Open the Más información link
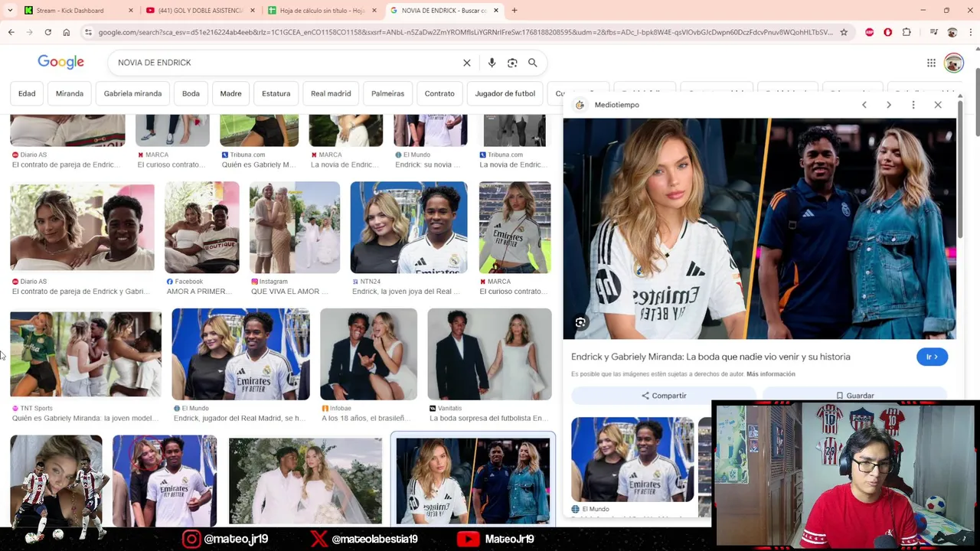This screenshot has height=551, width=980. [x=771, y=374]
